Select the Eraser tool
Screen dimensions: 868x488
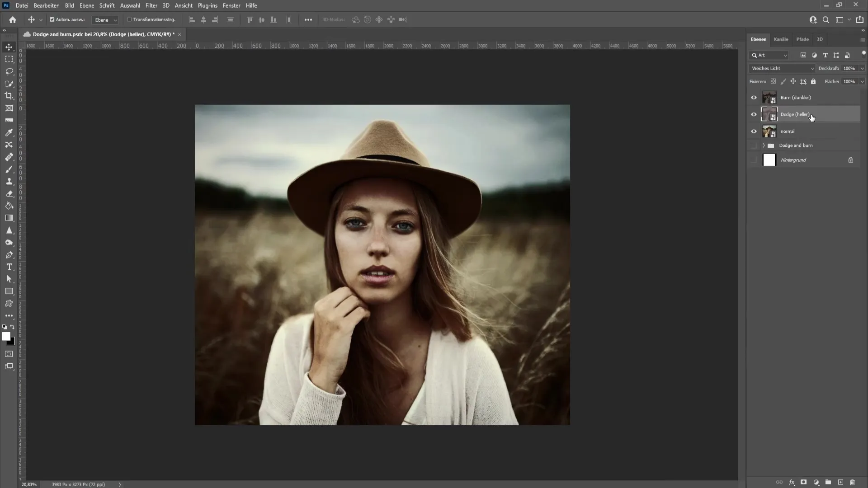9,193
